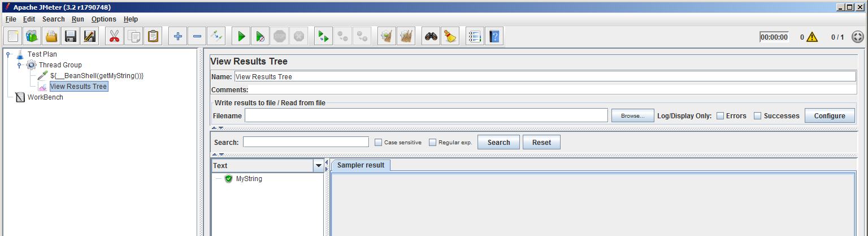Click the Remote Stop All icon
Image resolution: width=868 pixels, height=236 pixels.
[342, 37]
